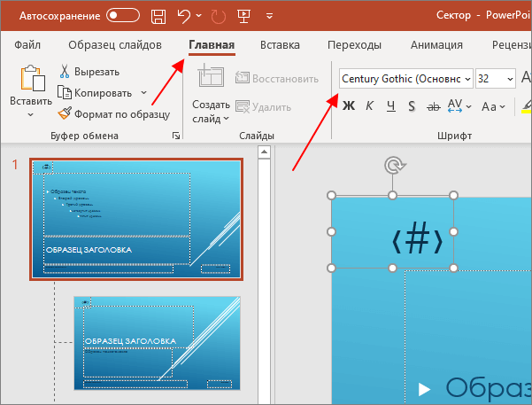This screenshot has width=532, height=405.
Task: Click Восстановить button
Action: point(277,79)
